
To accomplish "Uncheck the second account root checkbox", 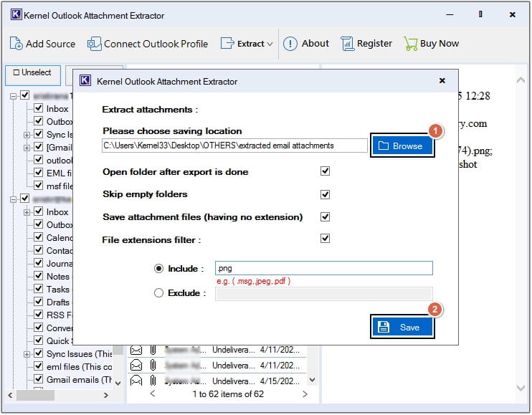I will tap(25, 199).
